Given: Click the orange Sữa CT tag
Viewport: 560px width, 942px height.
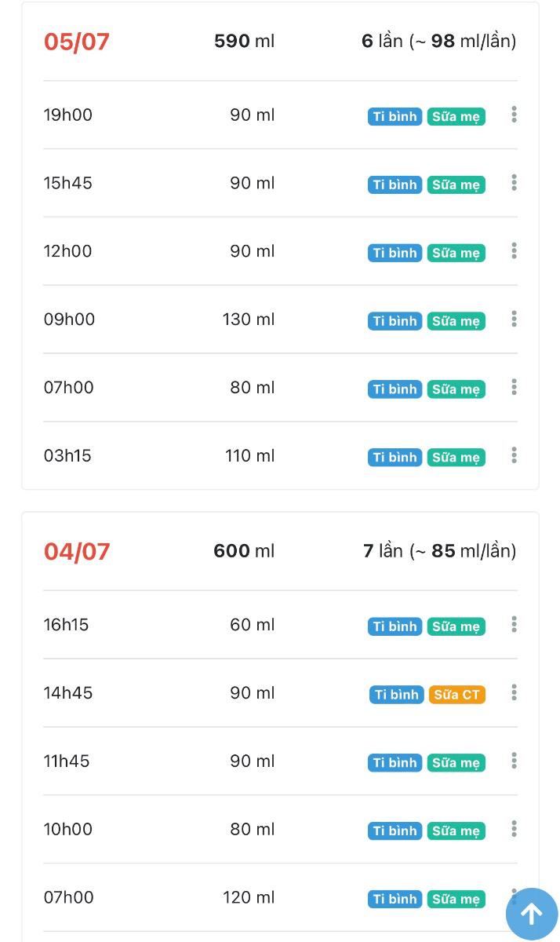Looking at the screenshot, I should click(x=457, y=695).
